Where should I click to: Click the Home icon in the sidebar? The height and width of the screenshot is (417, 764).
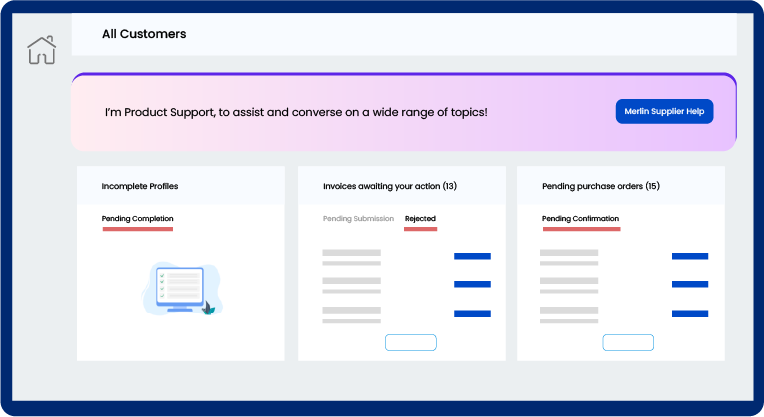coord(41,50)
